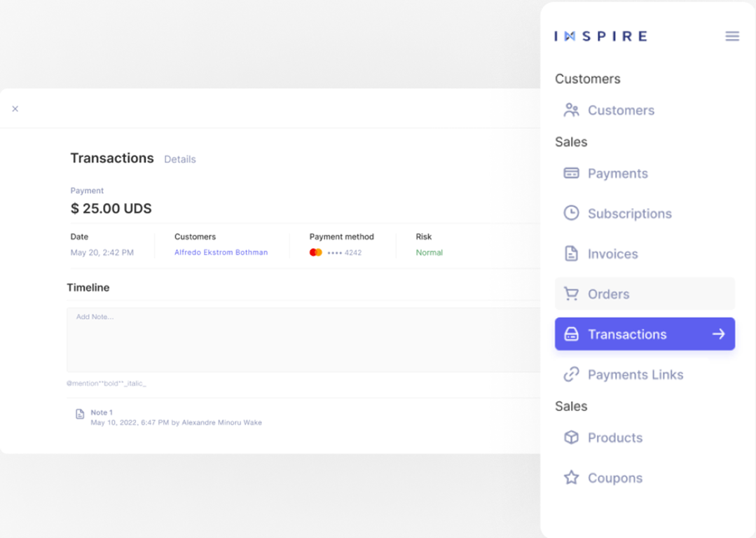Click the Customers people icon
756x538 pixels.
571,110
